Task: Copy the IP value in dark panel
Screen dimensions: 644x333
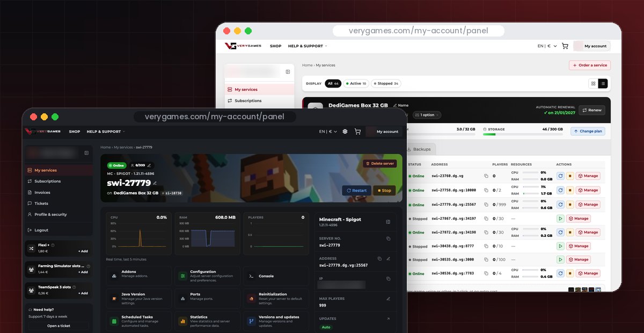Action: coord(388,279)
